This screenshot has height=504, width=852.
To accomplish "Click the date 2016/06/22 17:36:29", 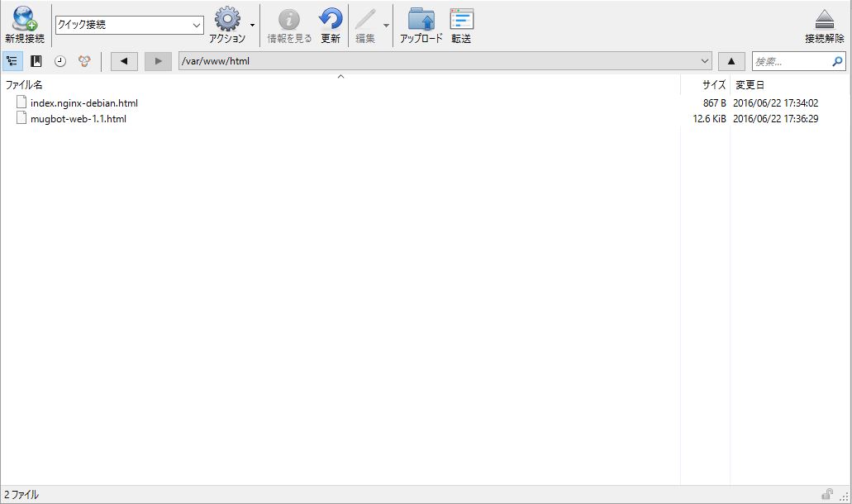I will [775, 119].
